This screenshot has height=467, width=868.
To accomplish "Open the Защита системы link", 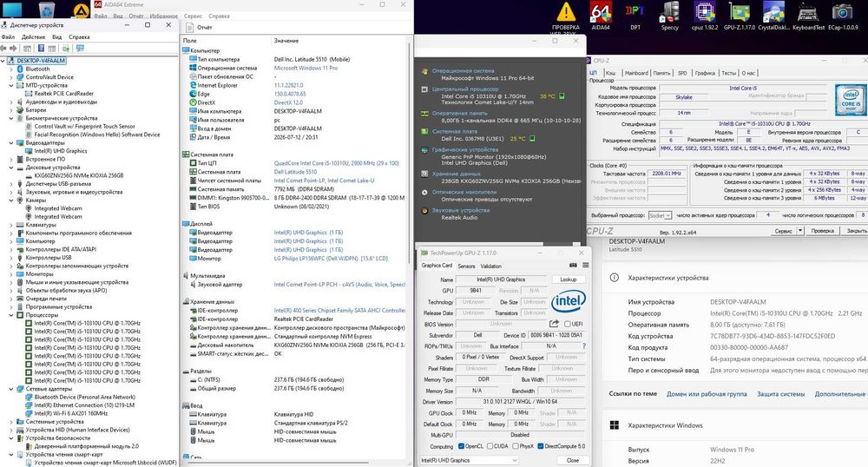I will [x=780, y=394].
